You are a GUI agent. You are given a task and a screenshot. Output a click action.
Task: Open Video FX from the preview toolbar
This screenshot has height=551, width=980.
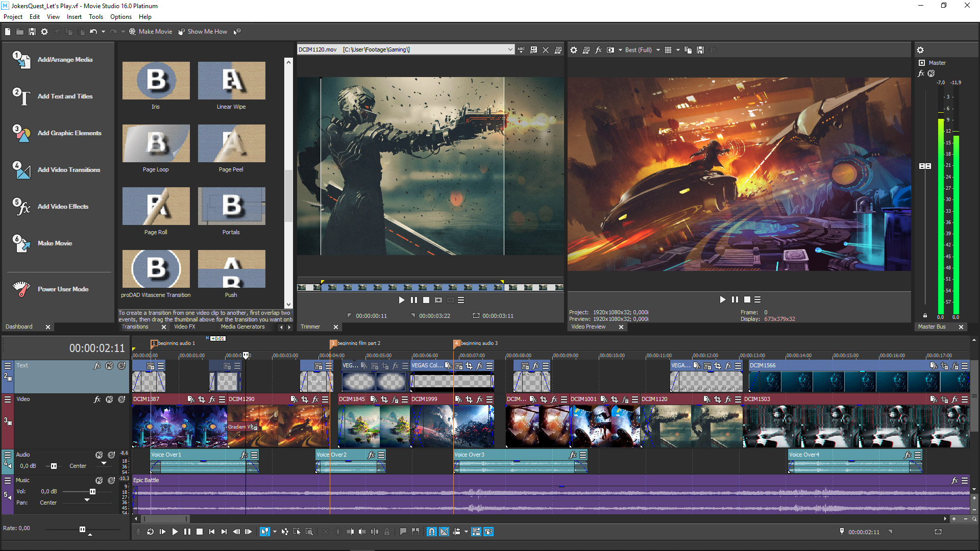[x=598, y=50]
